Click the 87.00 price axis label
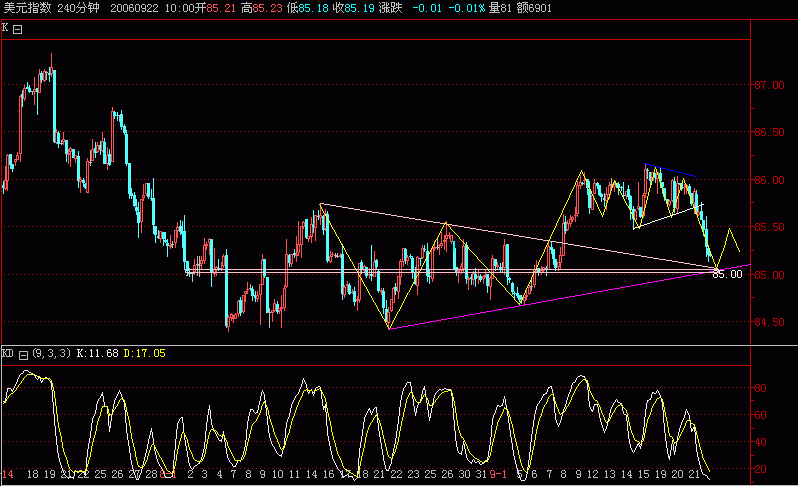 click(x=769, y=85)
